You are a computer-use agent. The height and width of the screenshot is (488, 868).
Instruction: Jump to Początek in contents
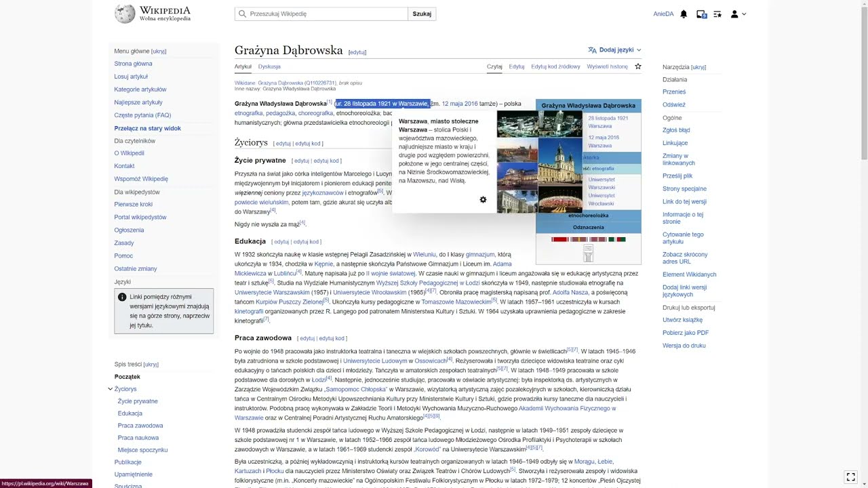127,377
